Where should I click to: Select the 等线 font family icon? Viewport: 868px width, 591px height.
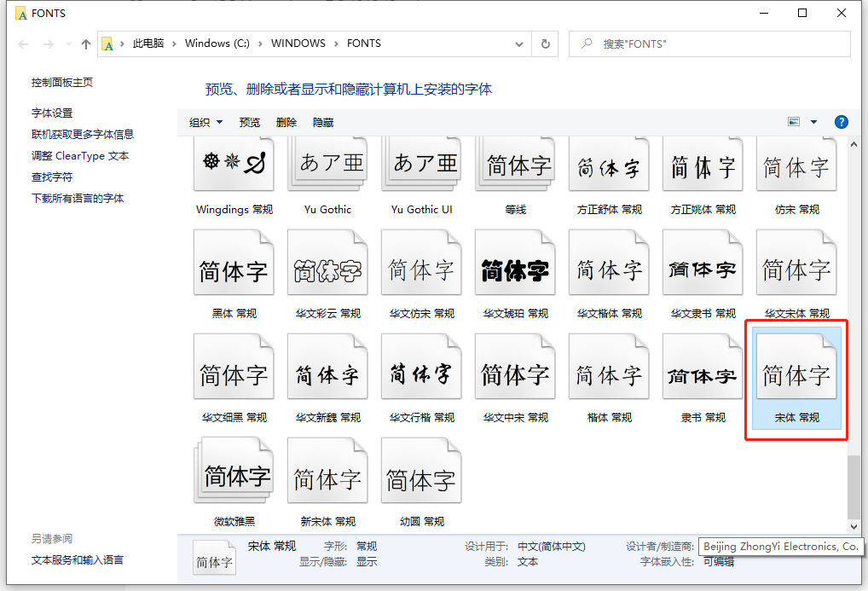point(515,164)
